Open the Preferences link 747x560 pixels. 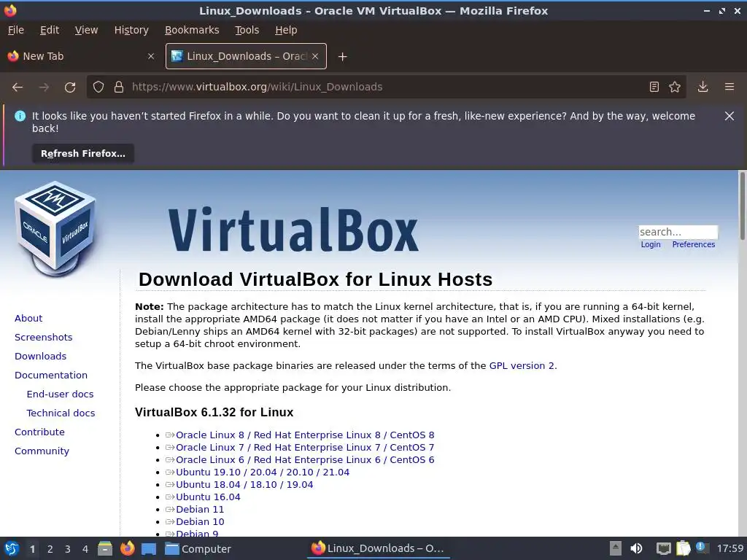click(x=693, y=244)
